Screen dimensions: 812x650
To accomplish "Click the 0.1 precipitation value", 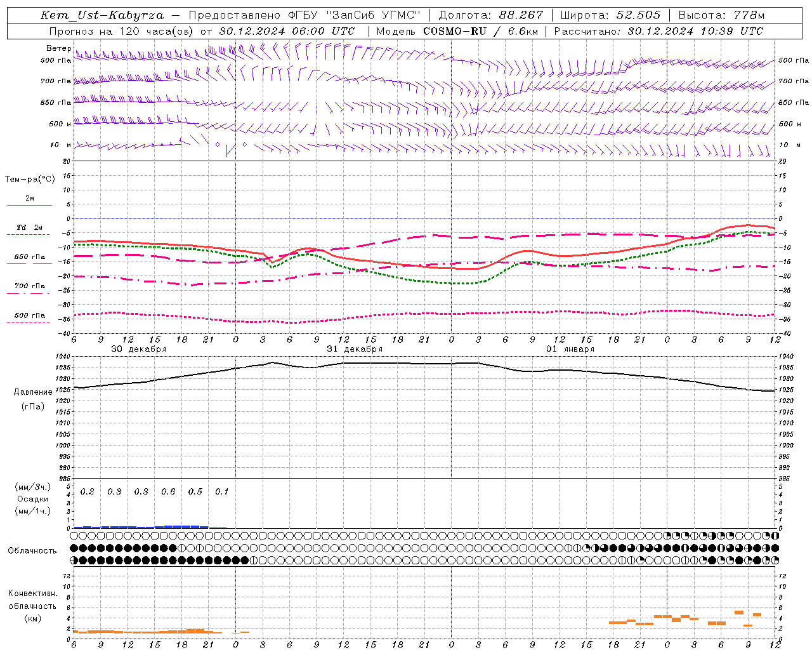I will pyautogui.click(x=221, y=492).
